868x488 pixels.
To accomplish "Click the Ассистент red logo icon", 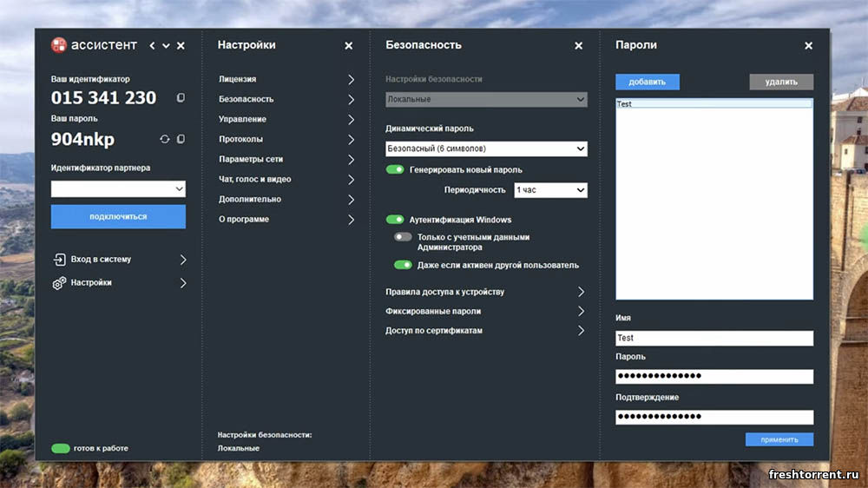I will pyautogui.click(x=58, y=45).
